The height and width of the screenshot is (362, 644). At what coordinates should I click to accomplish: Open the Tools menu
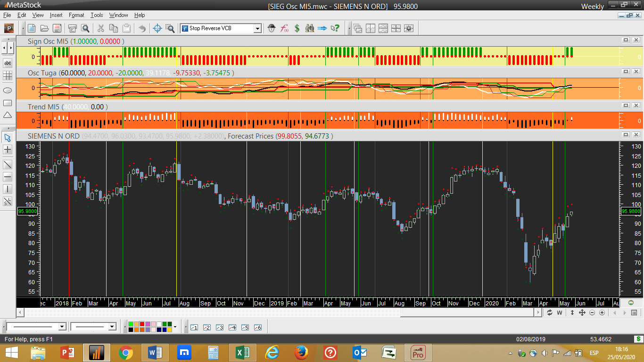(x=97, y=15)
